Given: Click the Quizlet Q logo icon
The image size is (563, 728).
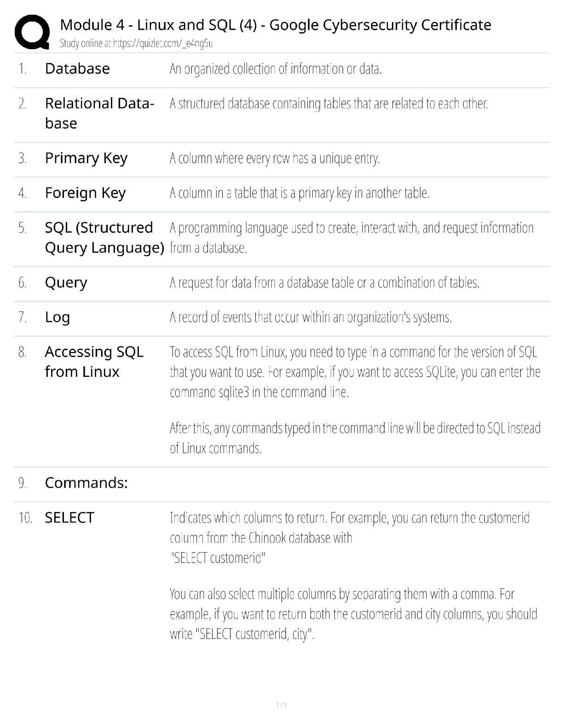Looking at the screenshot, I should click(32, 31).
